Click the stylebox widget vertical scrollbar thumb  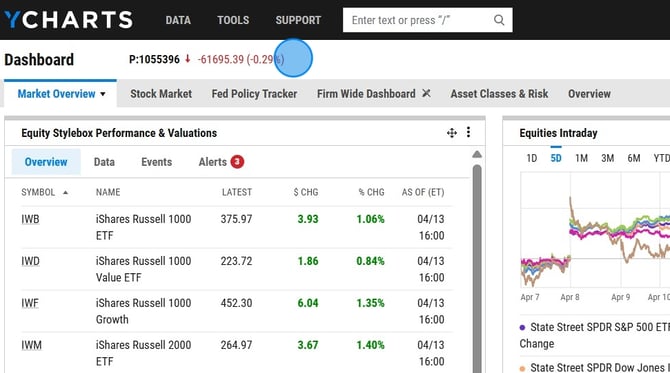click(477, 269)
